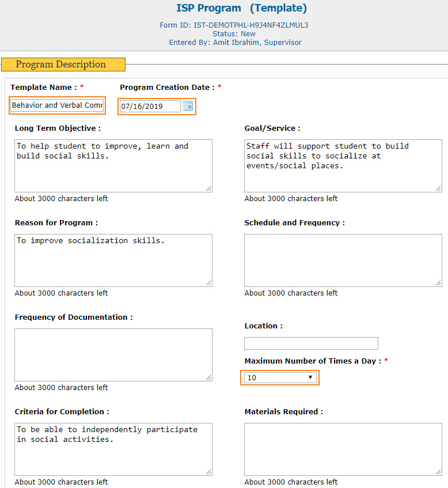Click the 'ISP Program (Template)' heading

pos(241,8)
